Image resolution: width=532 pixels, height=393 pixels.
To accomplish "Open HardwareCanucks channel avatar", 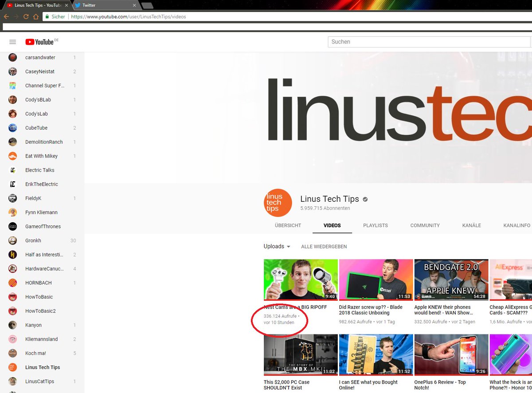I will point(13,269).
